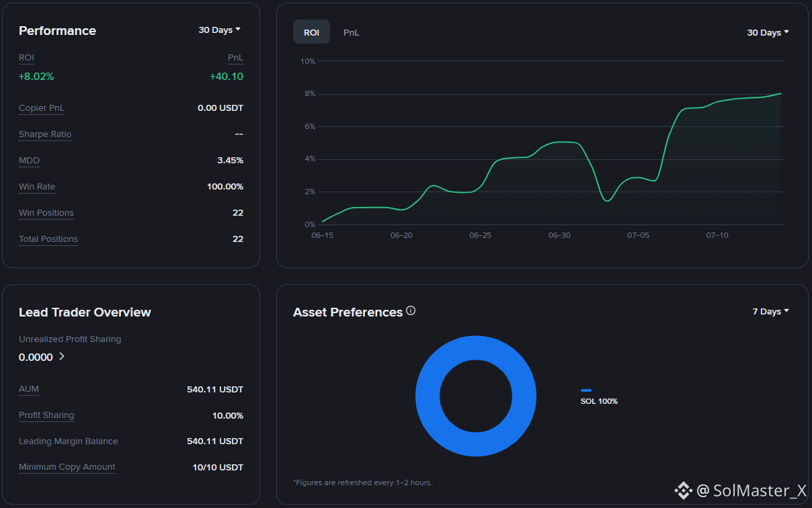Click the 3.45% MDD value
812x508 pixels.
[x=231, y=161]
